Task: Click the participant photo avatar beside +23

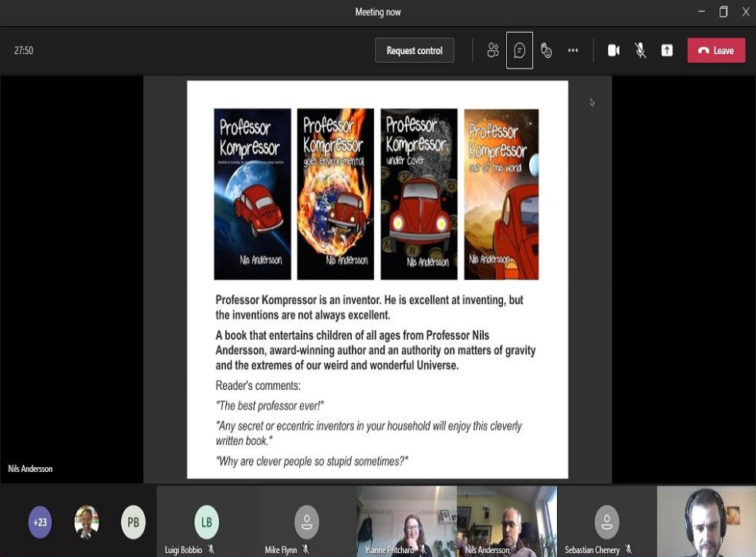Action: click(87, 523)
